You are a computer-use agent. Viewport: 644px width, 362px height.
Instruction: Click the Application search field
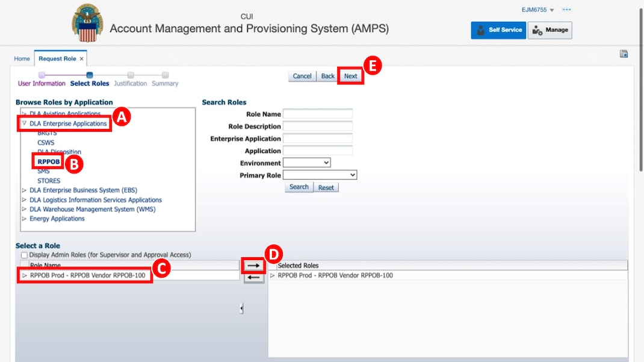[317, 151]
